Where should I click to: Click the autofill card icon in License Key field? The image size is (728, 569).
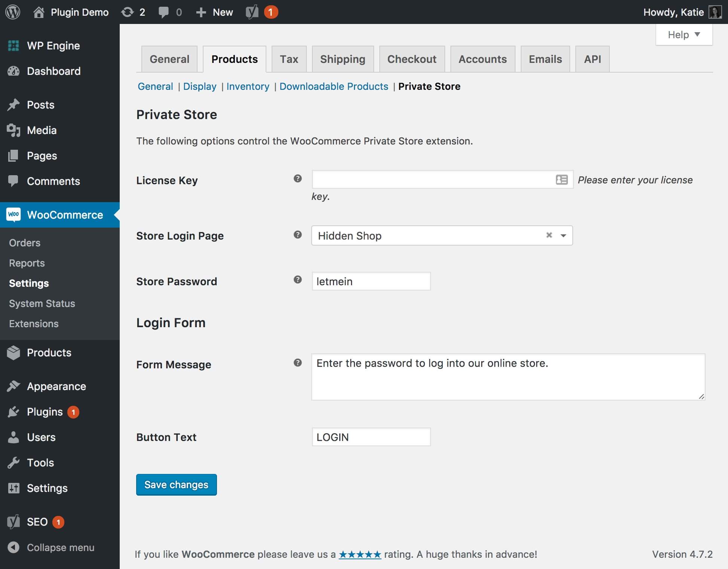(x=562, y=180)
